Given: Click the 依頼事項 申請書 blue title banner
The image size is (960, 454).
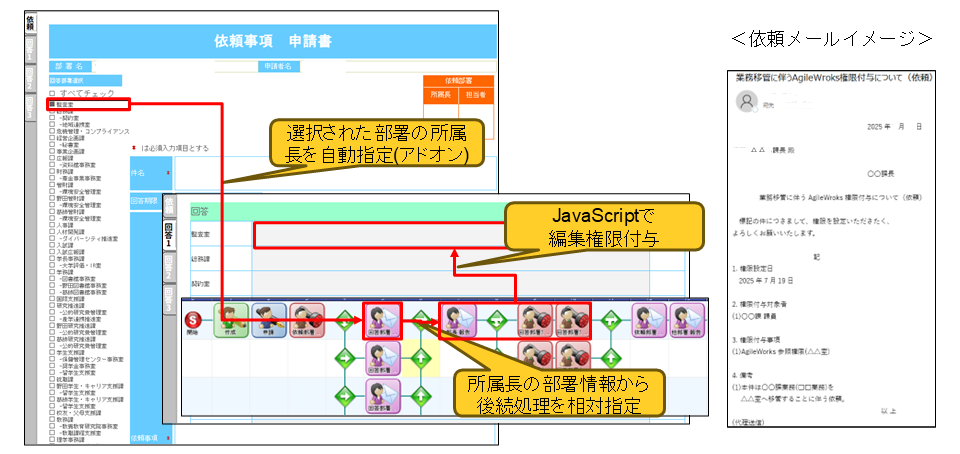Looking at the screenshot, I should (273, 41).
